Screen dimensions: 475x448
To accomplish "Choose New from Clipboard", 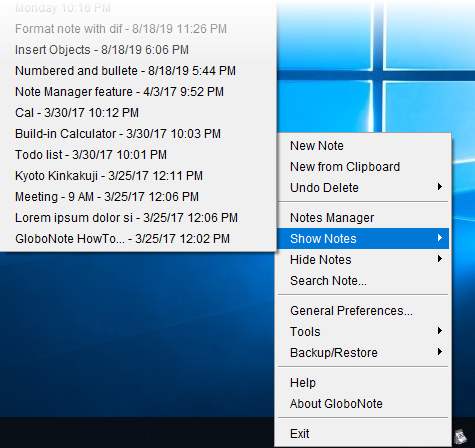I will [x=363, y=167].
